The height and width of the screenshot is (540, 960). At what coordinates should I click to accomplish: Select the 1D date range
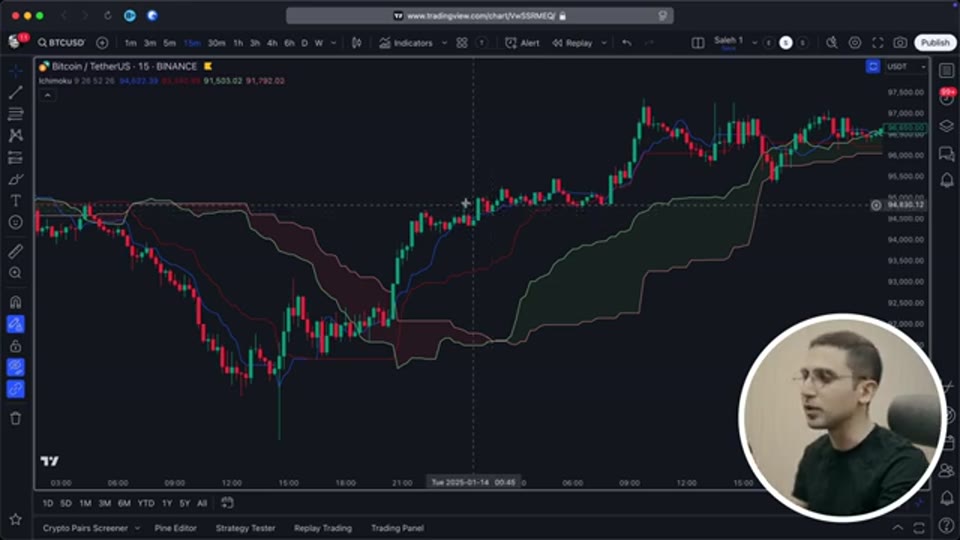[48, 503]
